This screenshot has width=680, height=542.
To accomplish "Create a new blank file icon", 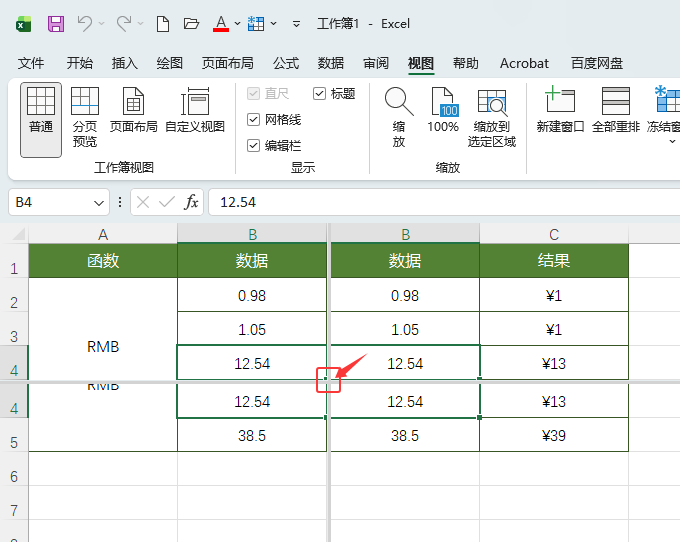I will 163,24.
